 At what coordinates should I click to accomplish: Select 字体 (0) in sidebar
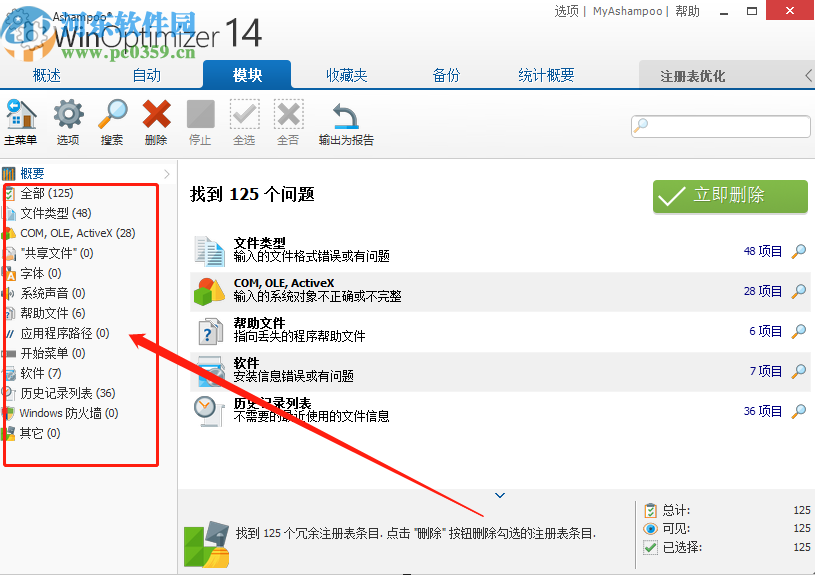pos(41,273)
